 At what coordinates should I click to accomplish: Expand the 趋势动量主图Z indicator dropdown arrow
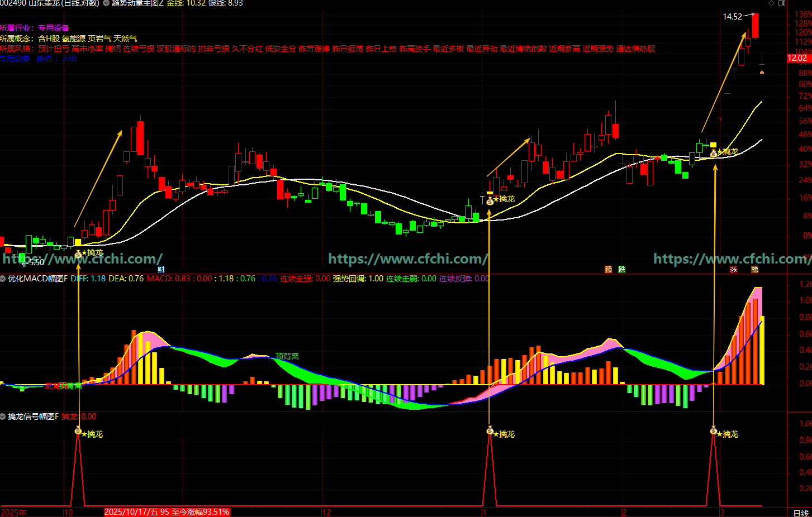pyautogui.click(x=106, y=3)
